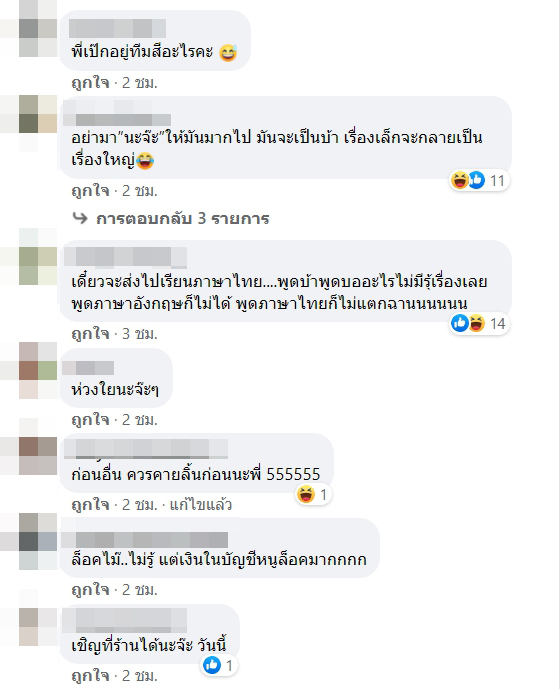This screenshot has height=689, width=560.
Task: Like the comment ending with 555555
Action: coord(91,505)
